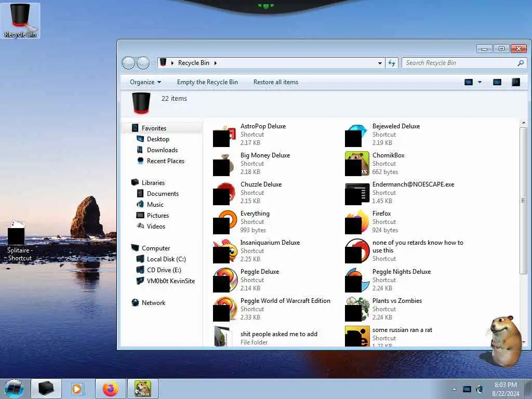Click the Back navigation button in Explorer
The height and width of the screenshot is (399, 532).
tap(129, 63)
